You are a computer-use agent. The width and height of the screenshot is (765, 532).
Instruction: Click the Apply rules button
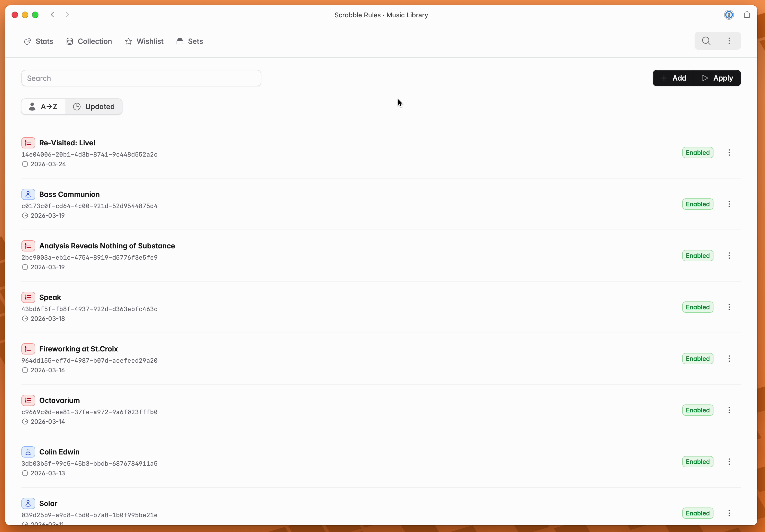click(717, 78)
